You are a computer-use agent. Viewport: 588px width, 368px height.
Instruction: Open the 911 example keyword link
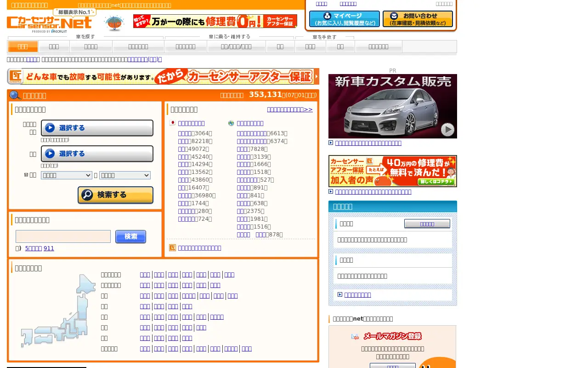pyautogui.click(x=49, y=248)
